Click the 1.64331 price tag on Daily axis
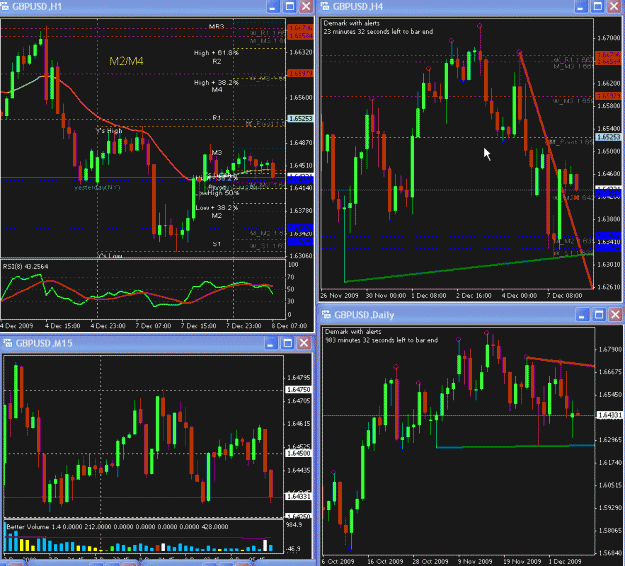This screenshot has width=625, height=566. (x=609, y=415)
